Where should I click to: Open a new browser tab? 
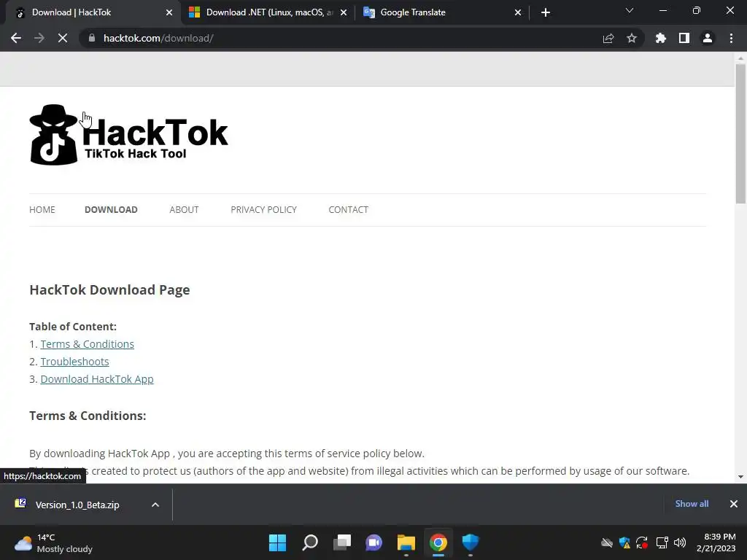tap(546, 12)
